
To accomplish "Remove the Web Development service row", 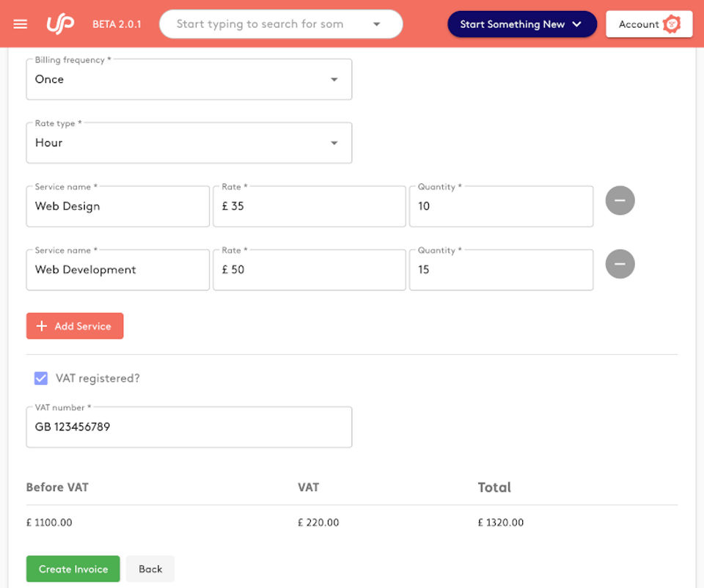I will point(620,264).
